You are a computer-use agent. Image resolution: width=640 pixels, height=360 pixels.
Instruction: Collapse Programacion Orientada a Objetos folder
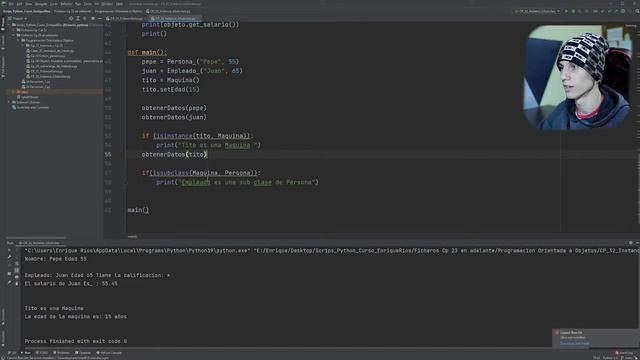[x=18, y=40]
